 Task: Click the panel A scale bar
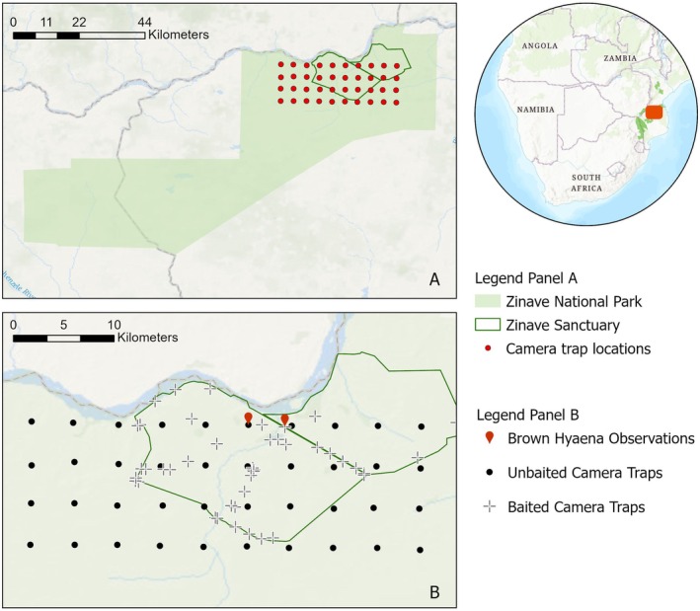tap(79, 36)
